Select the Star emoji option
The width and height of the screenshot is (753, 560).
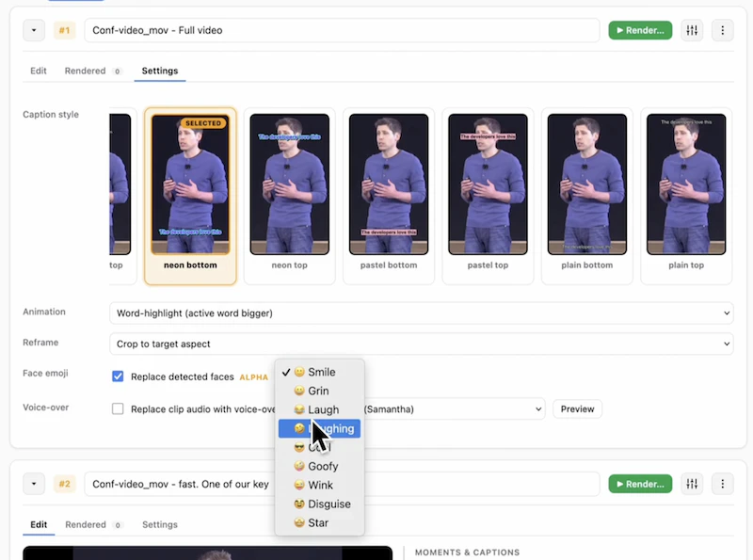pos(319,522)
